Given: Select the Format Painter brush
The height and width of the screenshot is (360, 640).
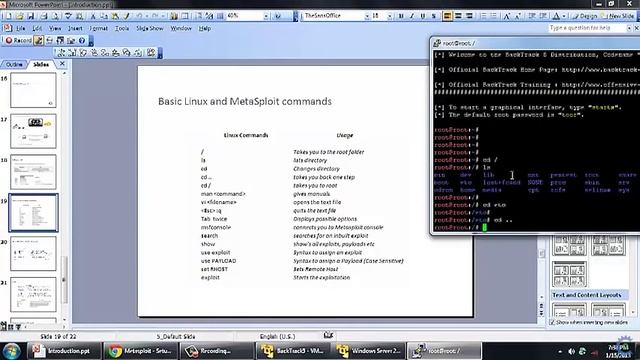Looking at the screenshot, I should click(127, 16).
